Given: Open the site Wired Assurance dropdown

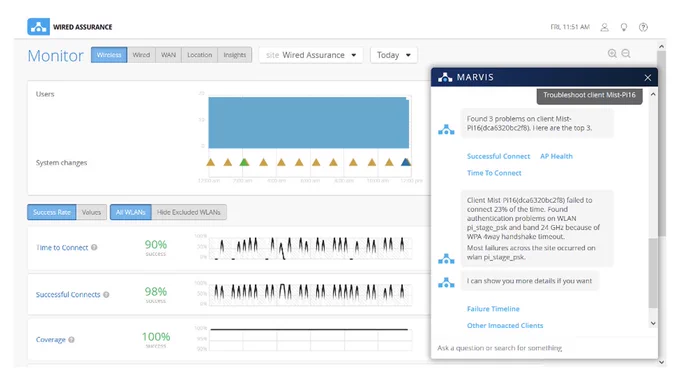Looking at the screenshot, I should click(x=311, y=55).
